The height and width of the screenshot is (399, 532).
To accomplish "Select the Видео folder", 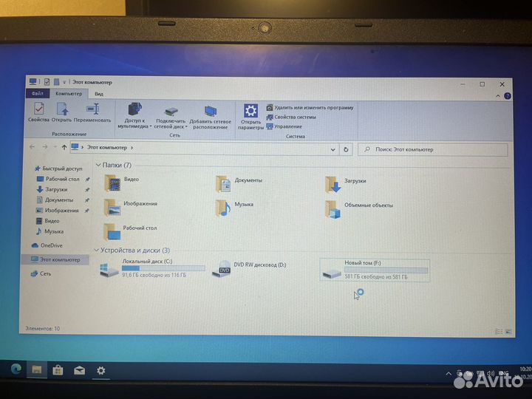I will point(121,183).
